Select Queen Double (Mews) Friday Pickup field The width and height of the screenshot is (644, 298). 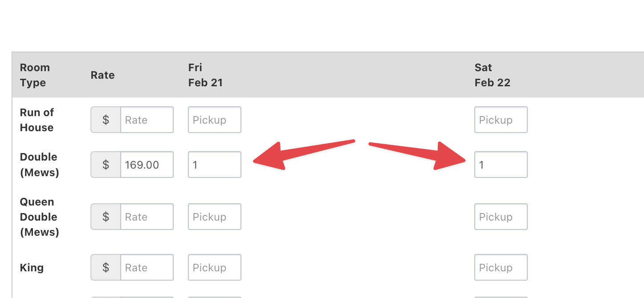point(214,217)
